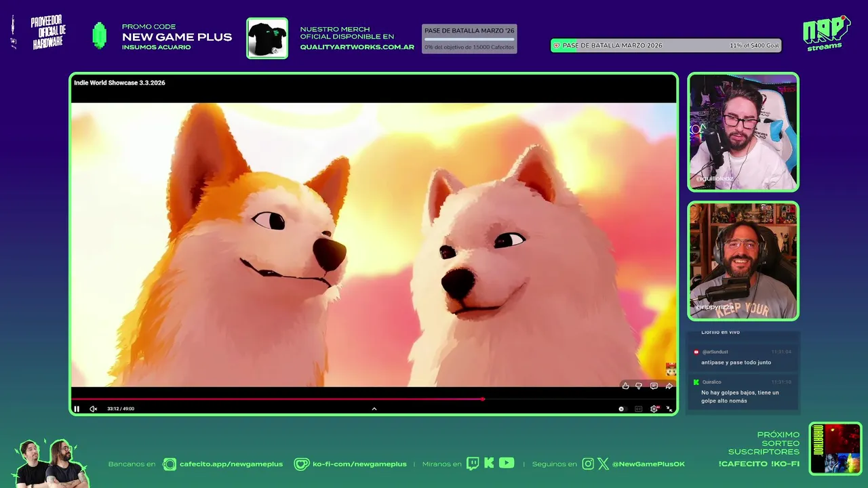Click the INSUMOS ACUARIO text
This screenshot has width=868, height=488.
[156, 47]
